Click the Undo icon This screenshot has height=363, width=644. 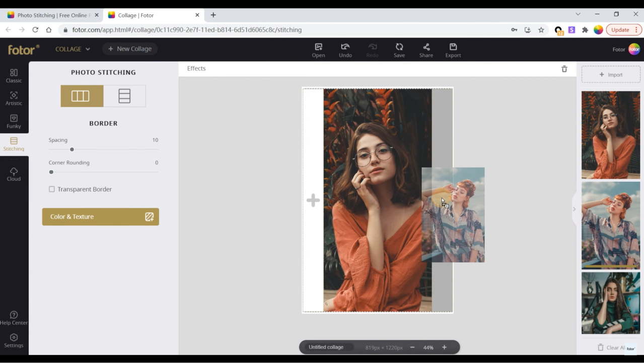(345, 50)
